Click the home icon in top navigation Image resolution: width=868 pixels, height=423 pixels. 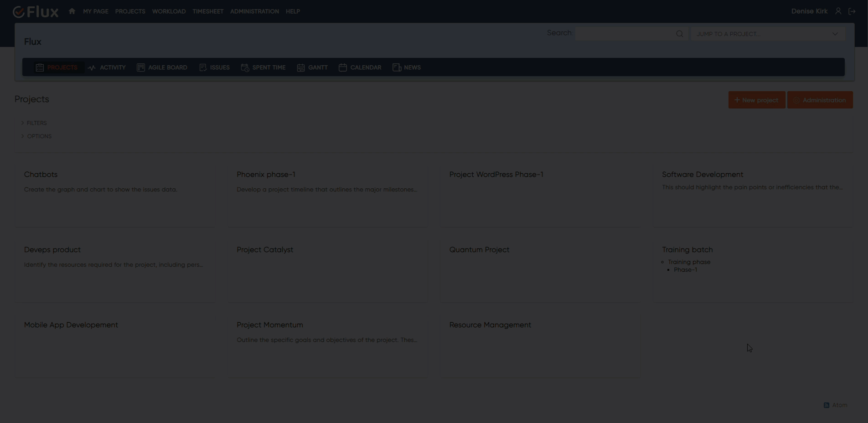pos(72,11)
